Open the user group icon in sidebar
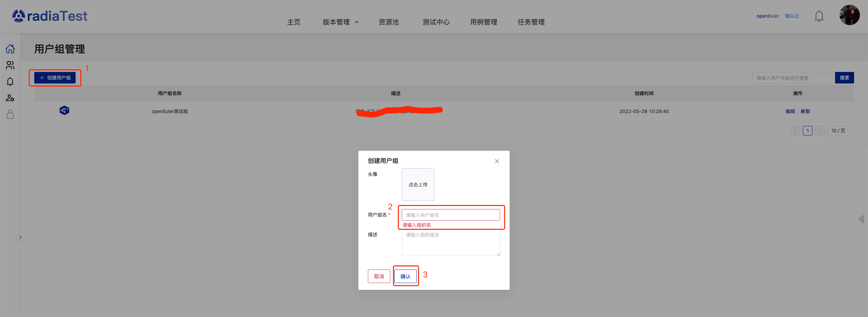This screenshot has width=868, height=317. click(10, 65)
